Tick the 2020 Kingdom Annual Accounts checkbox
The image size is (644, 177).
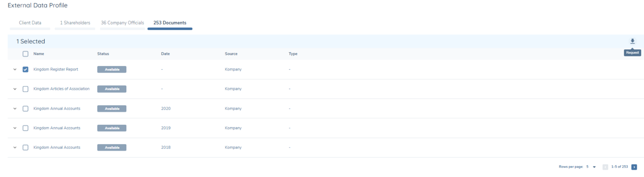click(25, 109)
